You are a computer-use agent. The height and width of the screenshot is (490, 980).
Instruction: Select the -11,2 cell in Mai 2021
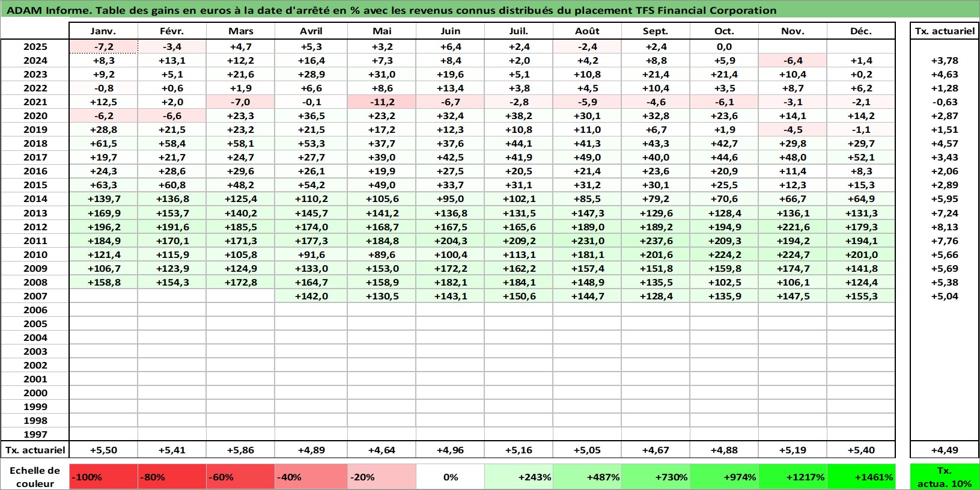click(382, 102)
